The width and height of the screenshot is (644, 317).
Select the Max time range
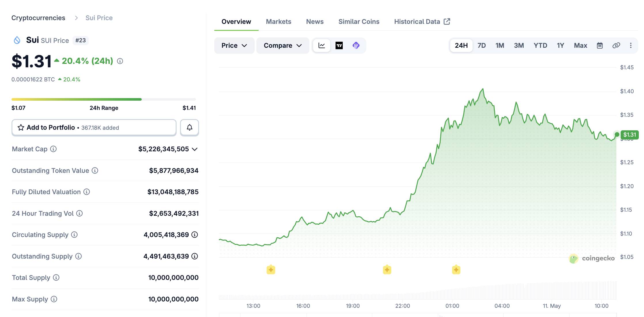tap(580, 45)
